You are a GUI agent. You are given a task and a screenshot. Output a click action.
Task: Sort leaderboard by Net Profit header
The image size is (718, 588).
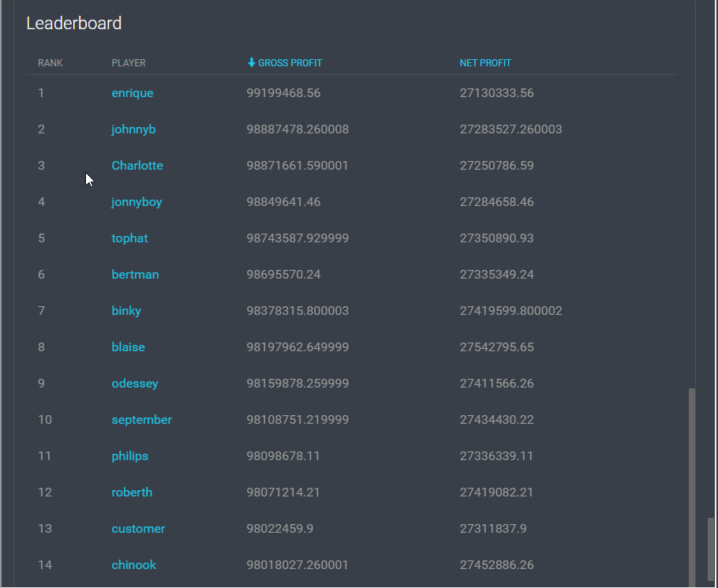(x=485, y=62)
